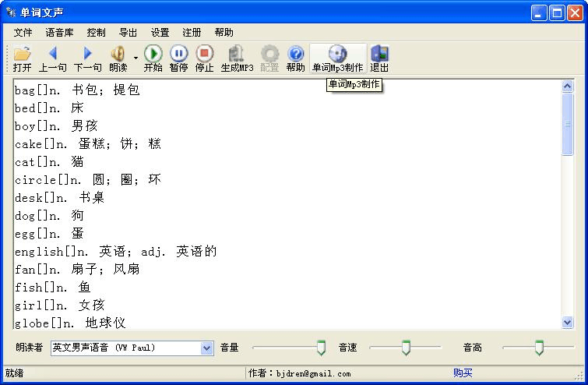Select the line 'egg[]n. 蛋'

pos(49,234)
